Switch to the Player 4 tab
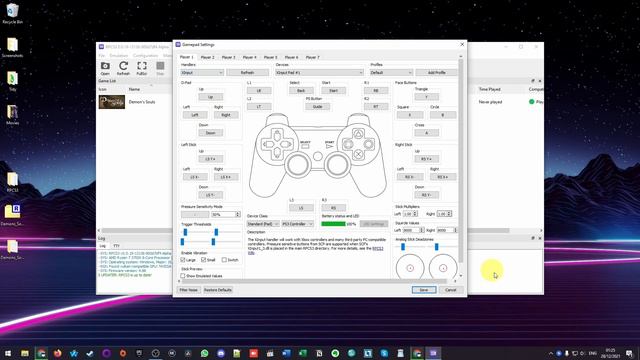 pos(249,57)
